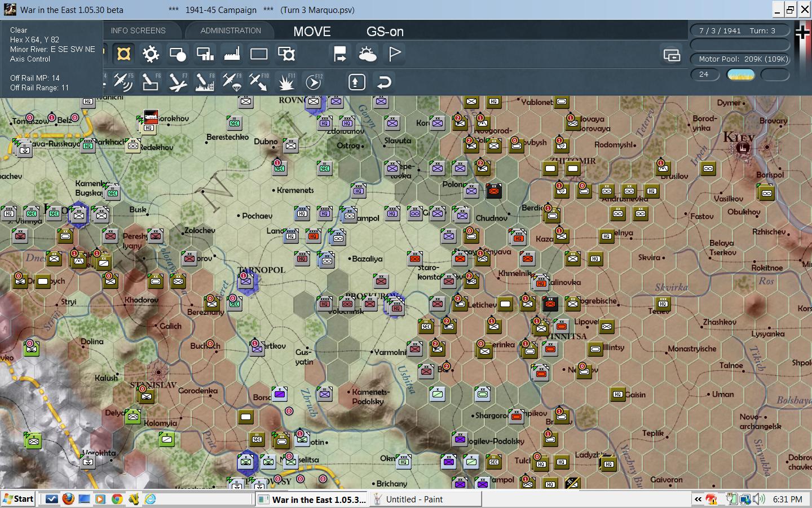Click the Berestechko town label on map
This screenshot has height=508, width=812.
pos(227,137)
